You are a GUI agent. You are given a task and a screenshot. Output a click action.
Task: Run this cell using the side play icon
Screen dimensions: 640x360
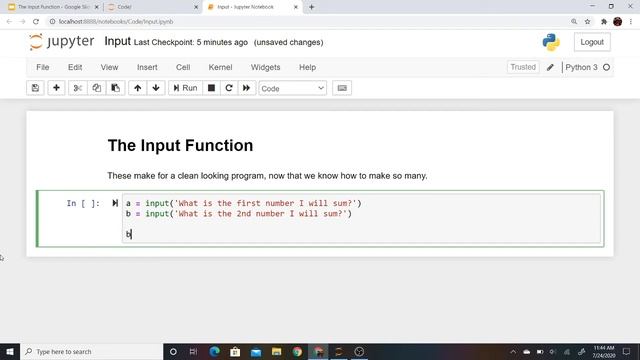pyautogui.click(x=115, y=203)
